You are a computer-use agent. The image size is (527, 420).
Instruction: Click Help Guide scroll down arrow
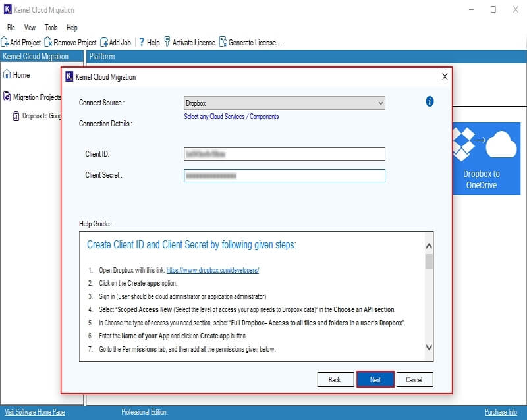429,347
